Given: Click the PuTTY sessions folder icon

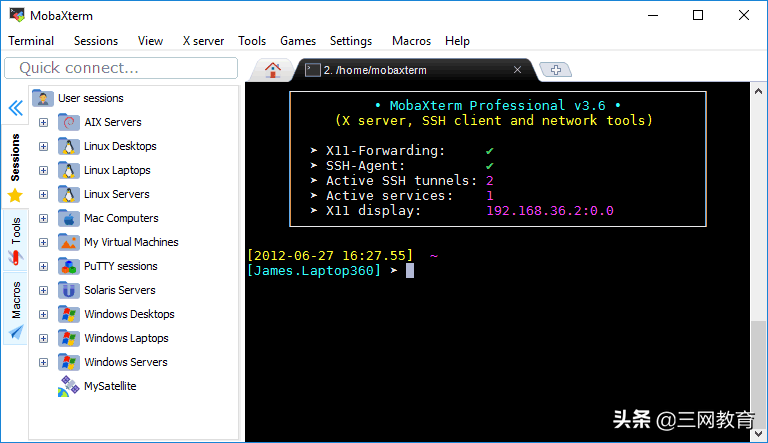Looking at the screenshot, I should pos(68,266).
